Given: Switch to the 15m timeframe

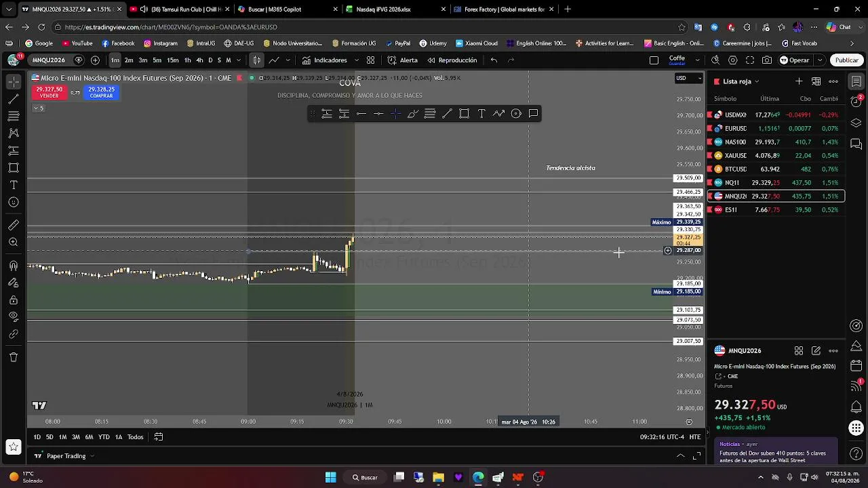Looking at the screenshot, I should point(173,60).
